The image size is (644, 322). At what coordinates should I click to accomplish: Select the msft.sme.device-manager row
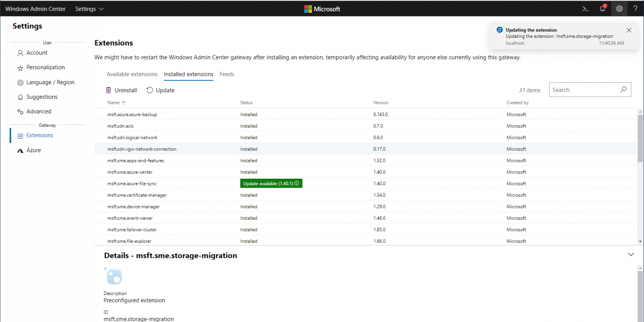click(x=365, y=206)
